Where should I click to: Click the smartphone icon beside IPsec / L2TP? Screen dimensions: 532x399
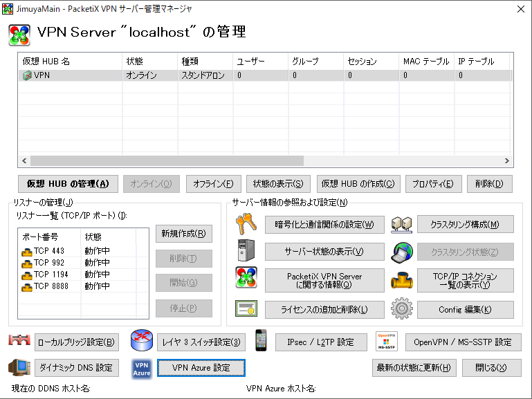click(x=261, y=340)
